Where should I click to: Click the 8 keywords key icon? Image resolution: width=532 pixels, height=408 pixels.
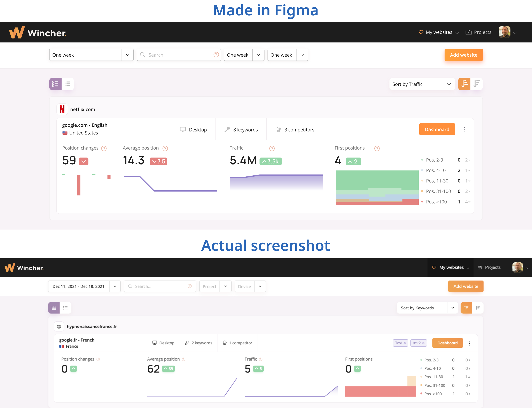pyautogui.click(x=227, y=129)
